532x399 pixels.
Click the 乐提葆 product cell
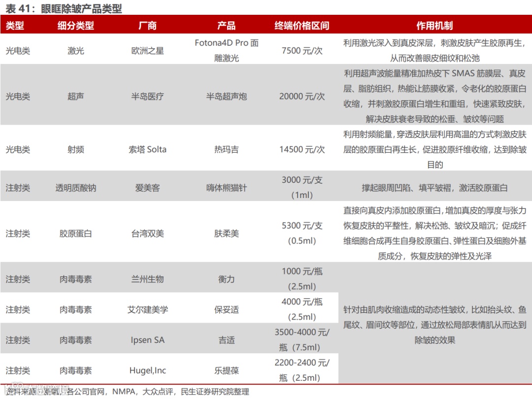[226, 370]
